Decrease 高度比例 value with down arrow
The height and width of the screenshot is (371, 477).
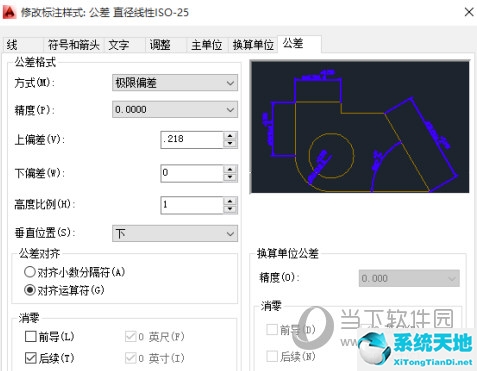(x=230, y=209)
